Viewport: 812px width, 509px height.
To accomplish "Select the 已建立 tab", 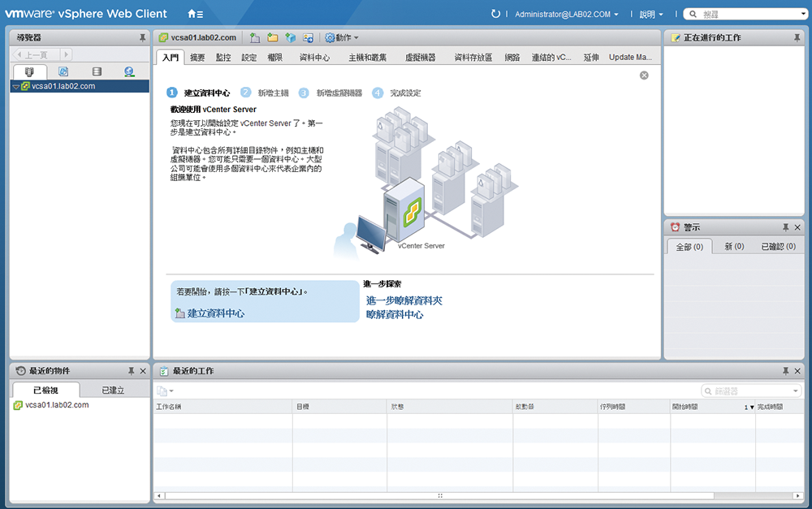I will pyautogui.click(x=113, y=390).
